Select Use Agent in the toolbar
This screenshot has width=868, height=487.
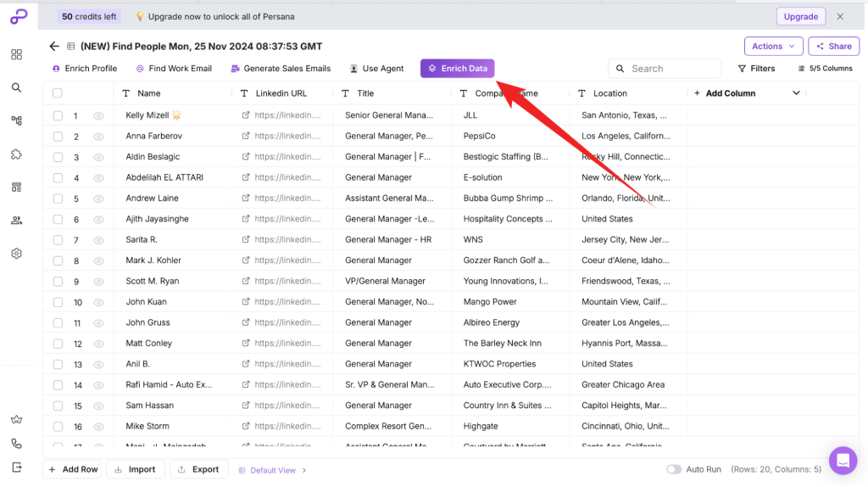[376, 69]
